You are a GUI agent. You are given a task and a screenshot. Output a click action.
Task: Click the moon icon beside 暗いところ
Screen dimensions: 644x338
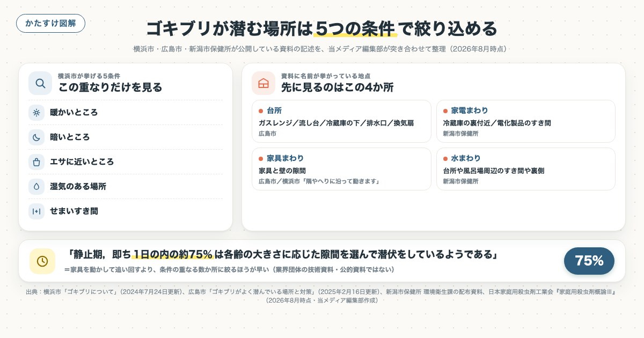36,137
